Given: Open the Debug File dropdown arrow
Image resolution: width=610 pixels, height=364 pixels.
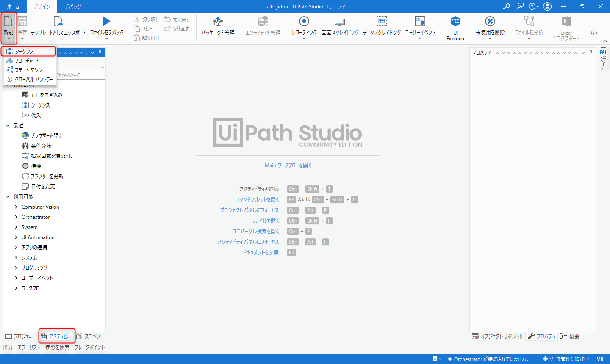Looking at the screenshot, I should 107,39.
